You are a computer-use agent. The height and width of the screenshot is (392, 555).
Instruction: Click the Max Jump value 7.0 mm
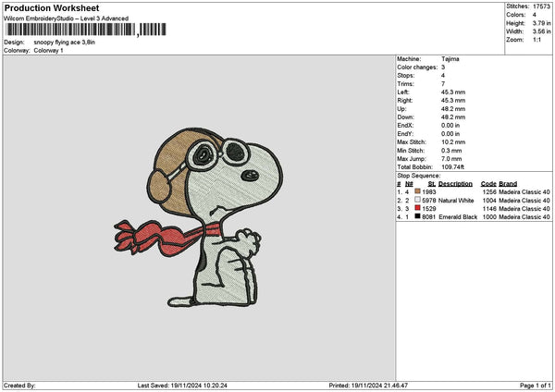click(x=451, y=159)
